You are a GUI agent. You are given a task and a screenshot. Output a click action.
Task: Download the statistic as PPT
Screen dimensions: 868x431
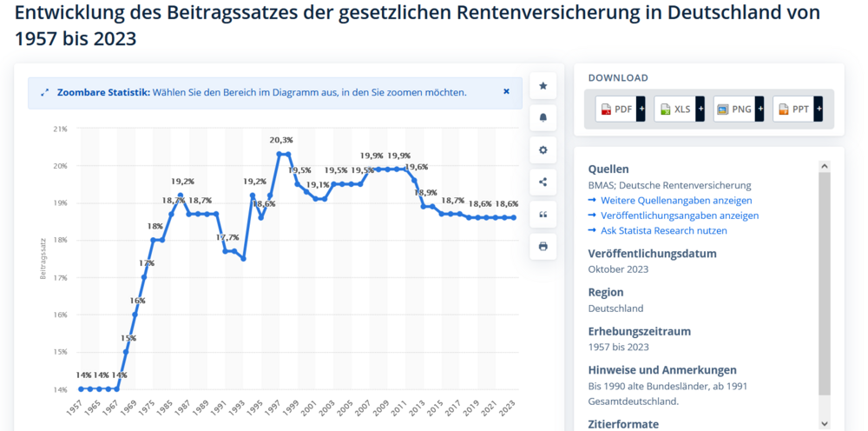coord(793,109)
